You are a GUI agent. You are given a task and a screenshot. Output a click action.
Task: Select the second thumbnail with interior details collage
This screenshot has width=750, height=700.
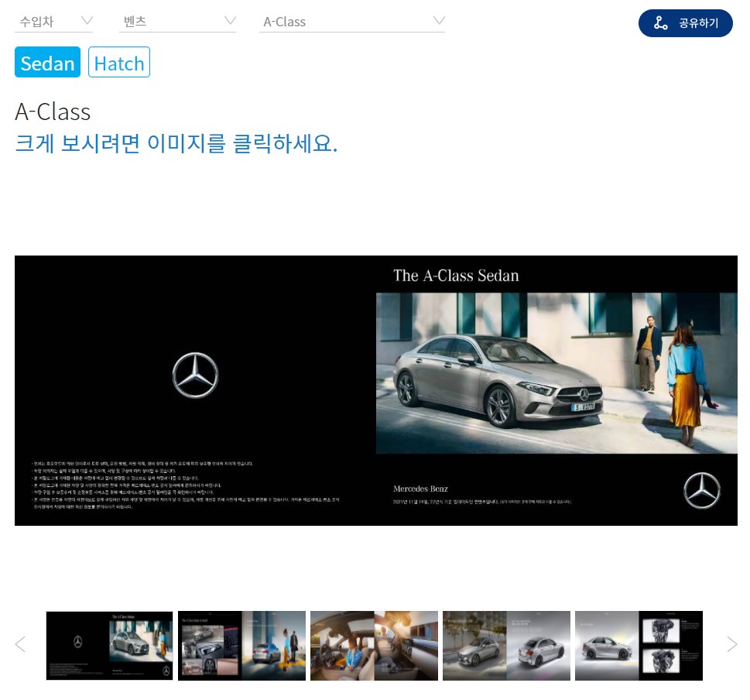coord(241,646)
